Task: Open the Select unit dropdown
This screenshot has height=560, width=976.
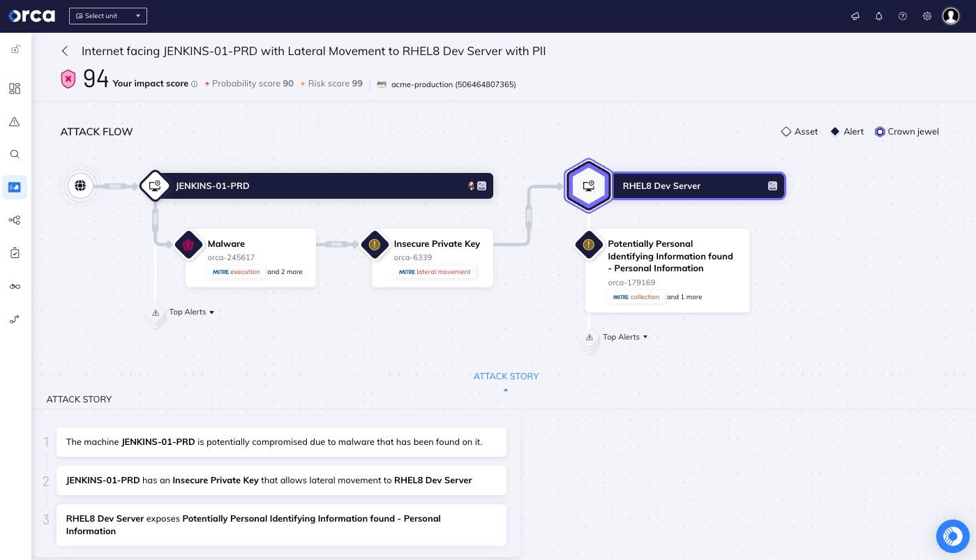Action: 107,15
